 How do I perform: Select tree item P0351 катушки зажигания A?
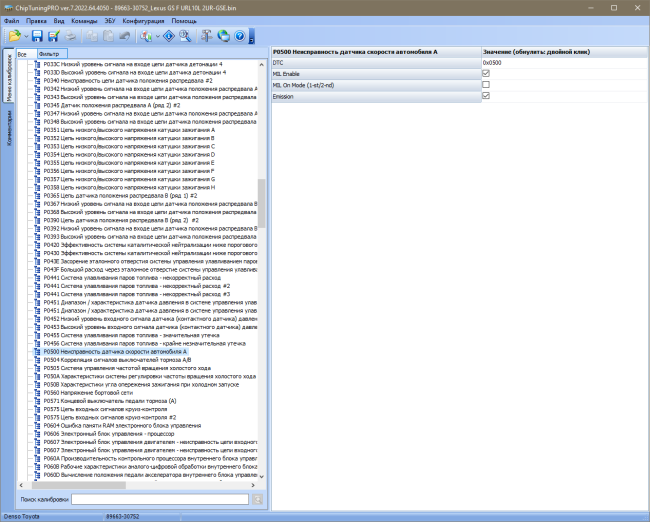pos(129,130)
